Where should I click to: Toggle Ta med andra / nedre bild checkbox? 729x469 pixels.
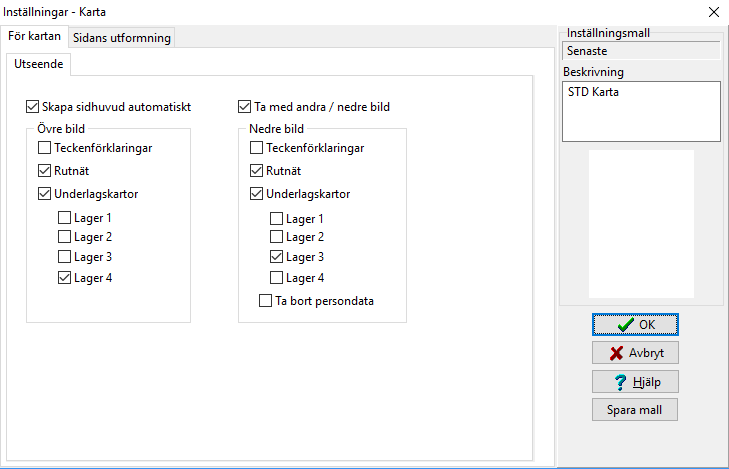(x=244, y=107)
